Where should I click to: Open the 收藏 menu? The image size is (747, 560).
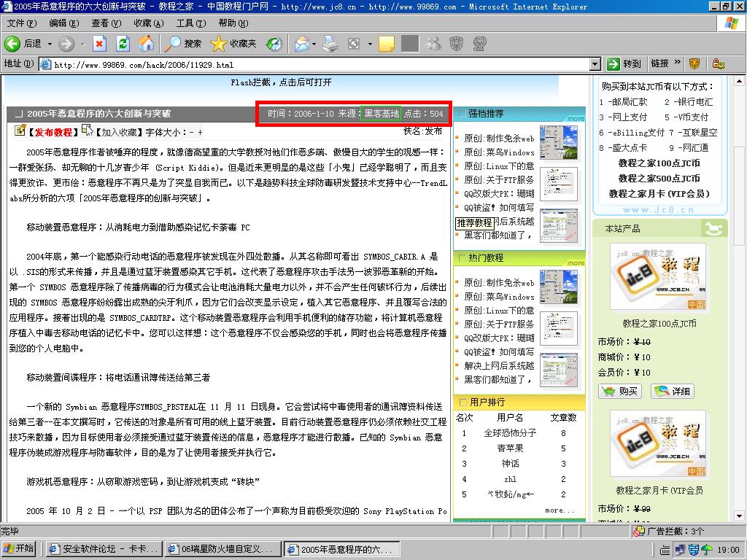click(x=149, y=23)
